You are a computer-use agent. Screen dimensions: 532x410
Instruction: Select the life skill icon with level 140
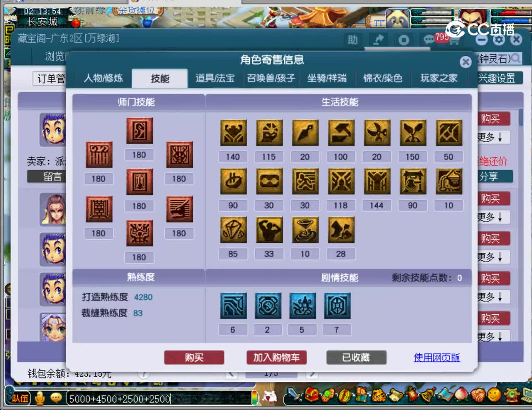(x=233, y=133)
